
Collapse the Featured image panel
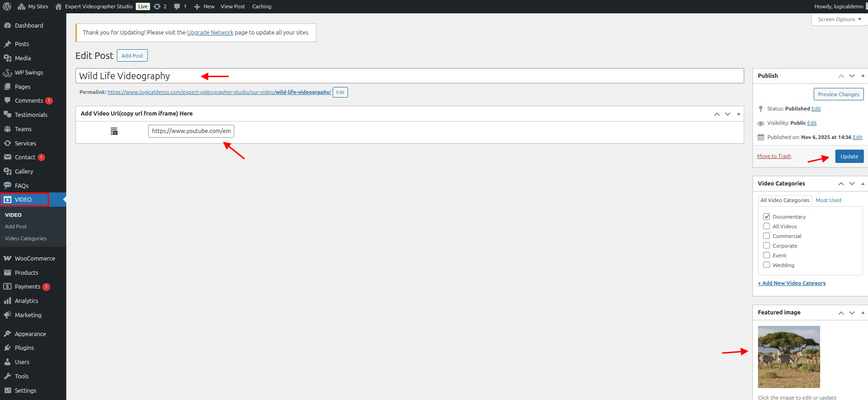click(862, 313)
